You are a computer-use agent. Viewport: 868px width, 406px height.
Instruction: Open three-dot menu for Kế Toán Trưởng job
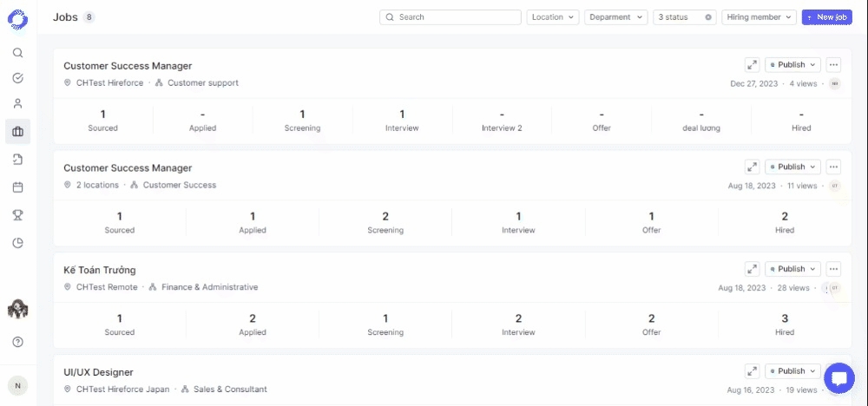833,269
